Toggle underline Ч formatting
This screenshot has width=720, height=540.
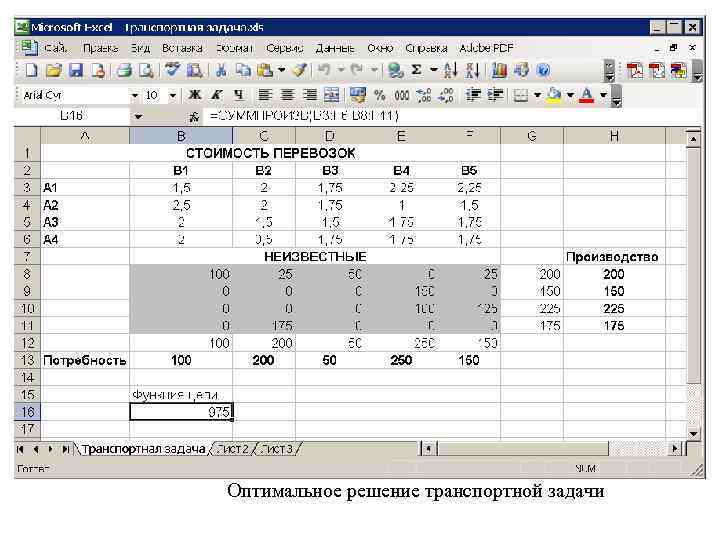point(239,95)
